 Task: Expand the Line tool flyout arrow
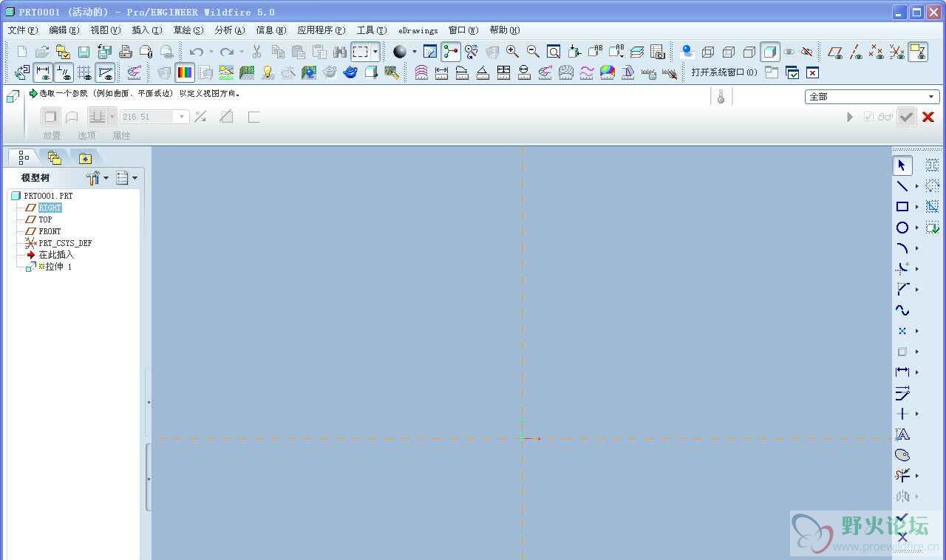coord(917,186)
